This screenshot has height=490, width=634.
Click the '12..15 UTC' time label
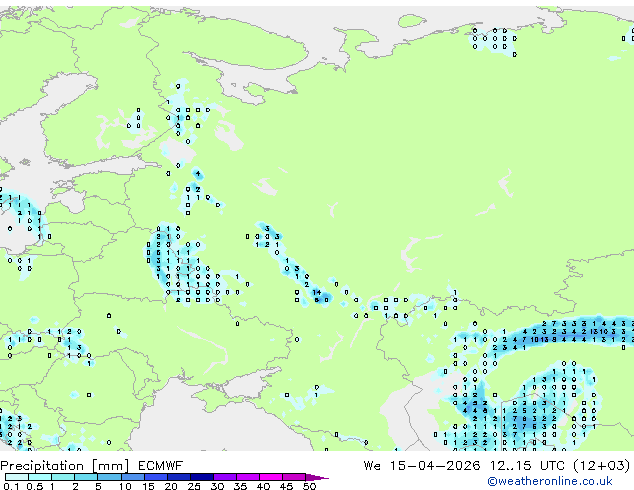pyautogui.click(x=527, y=466)
